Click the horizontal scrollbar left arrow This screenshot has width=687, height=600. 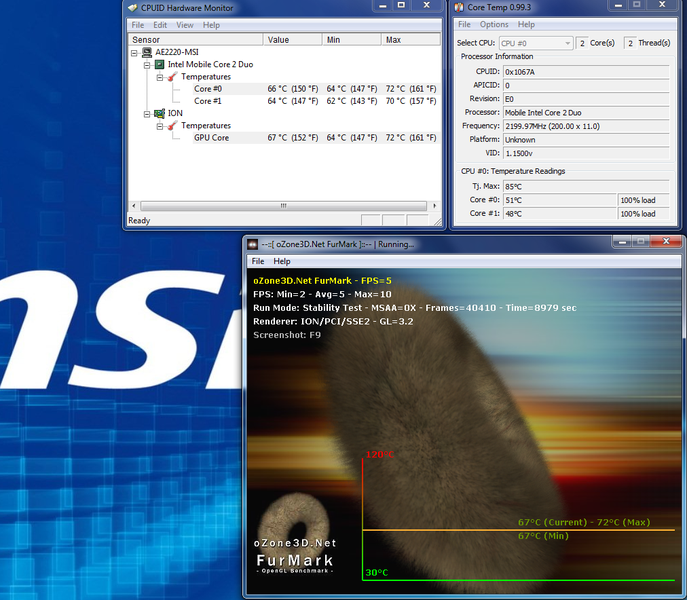click(134, 206)
